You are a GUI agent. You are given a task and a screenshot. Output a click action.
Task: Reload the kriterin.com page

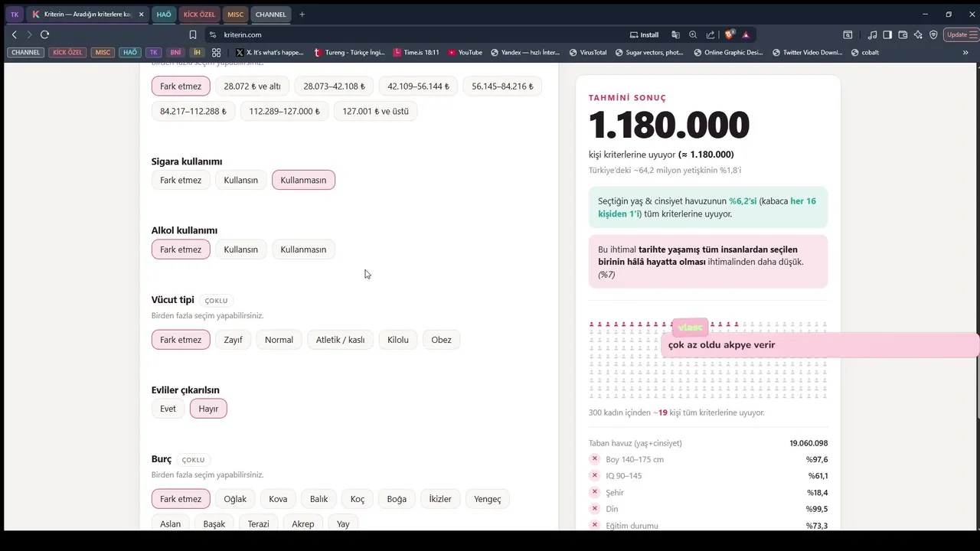tap(44, 34)
